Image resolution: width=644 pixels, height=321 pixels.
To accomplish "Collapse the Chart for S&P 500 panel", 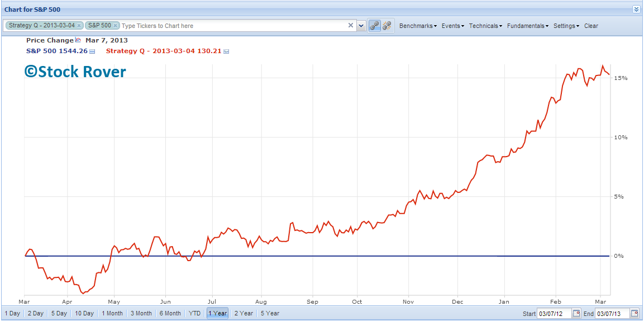I will click(636, 9).
